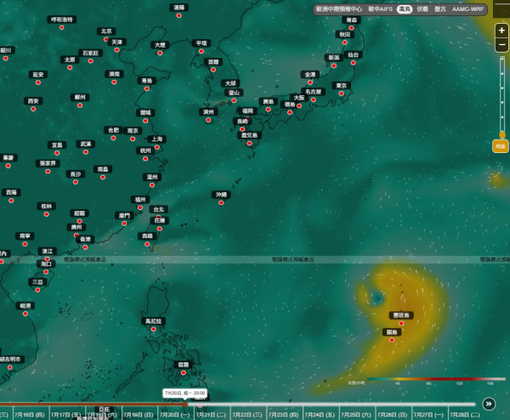Select the 上海 city marker
The height and width of the screenshot is (420, 510).
156,147
